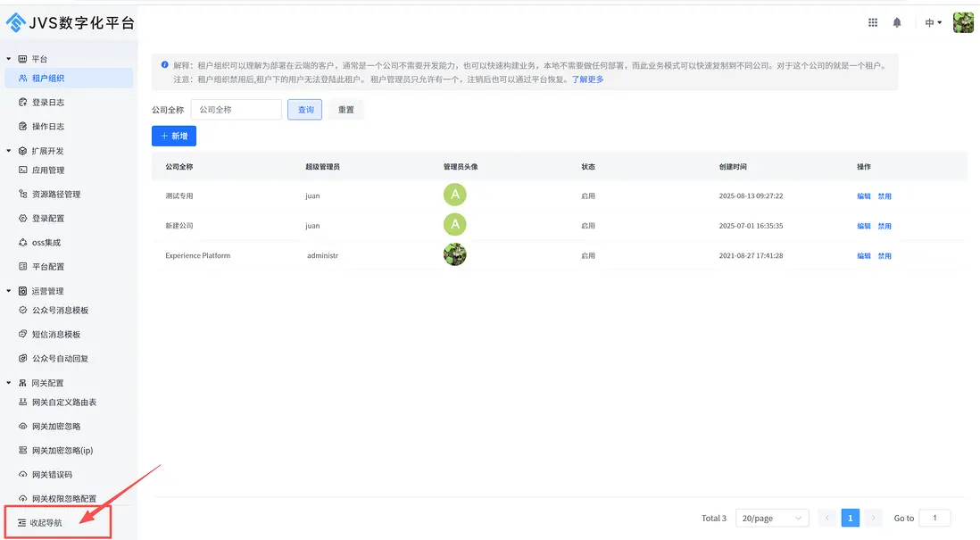Click the 测试专用 company name cell
This screenshot has width=980, height=540.
pos(179,195)
